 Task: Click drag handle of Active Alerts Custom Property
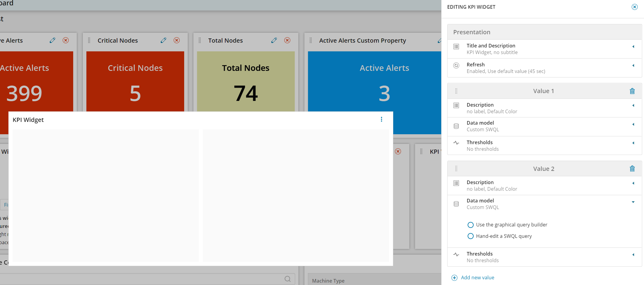coord(311,40)
